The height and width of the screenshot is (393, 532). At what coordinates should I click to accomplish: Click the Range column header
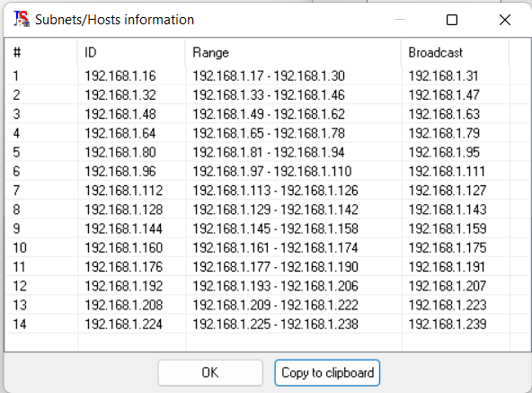click(294, 53)
